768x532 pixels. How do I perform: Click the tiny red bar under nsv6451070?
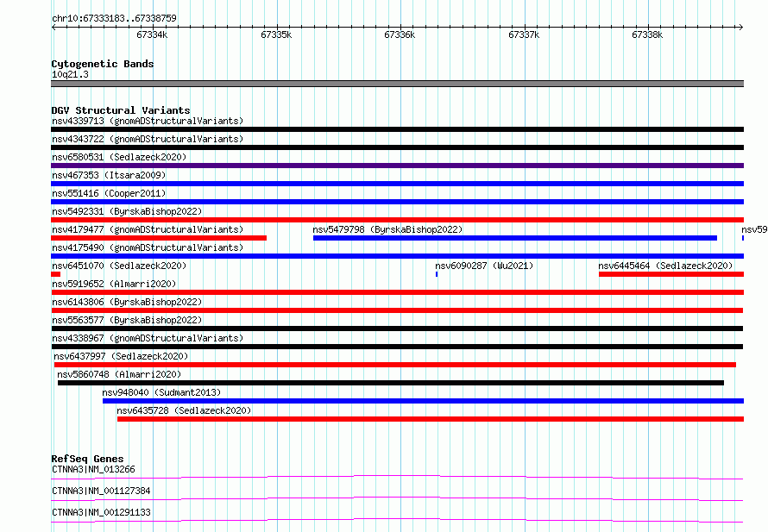pyautogui.click(x=55, y=274)
